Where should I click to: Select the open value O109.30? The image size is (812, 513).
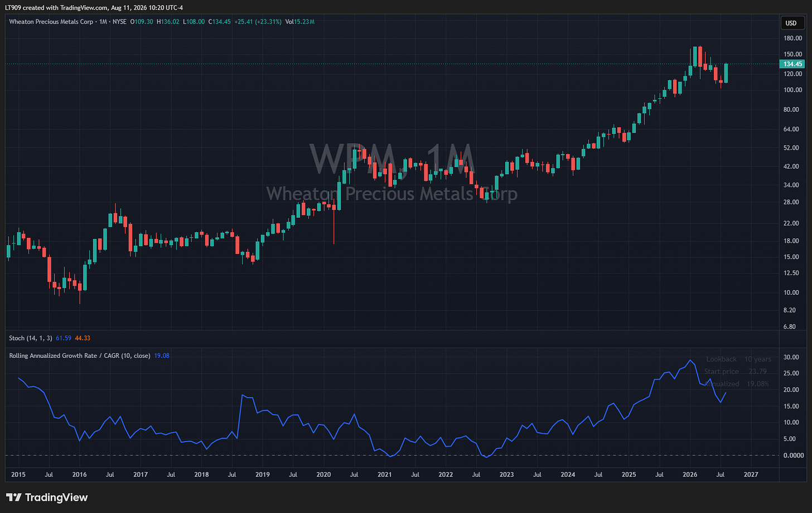click(x=142, y=22)
